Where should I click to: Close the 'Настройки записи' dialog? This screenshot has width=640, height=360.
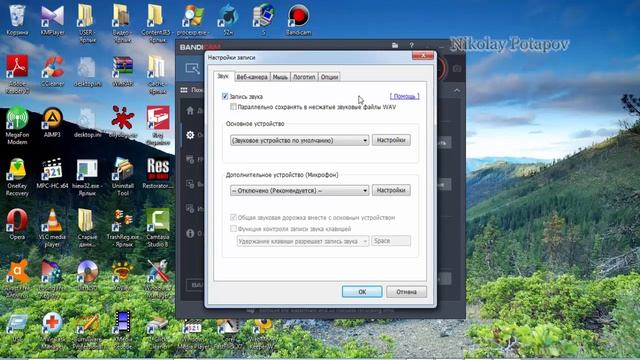422,55
